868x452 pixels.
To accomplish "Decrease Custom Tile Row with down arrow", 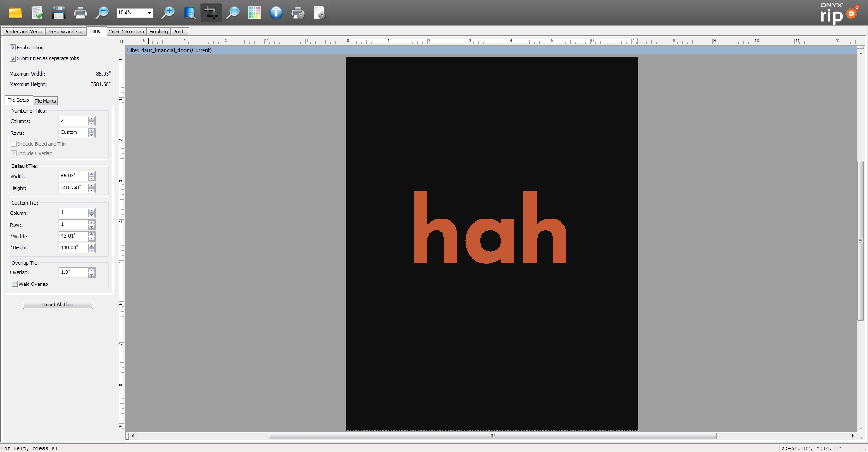I will tap(92, 227).
